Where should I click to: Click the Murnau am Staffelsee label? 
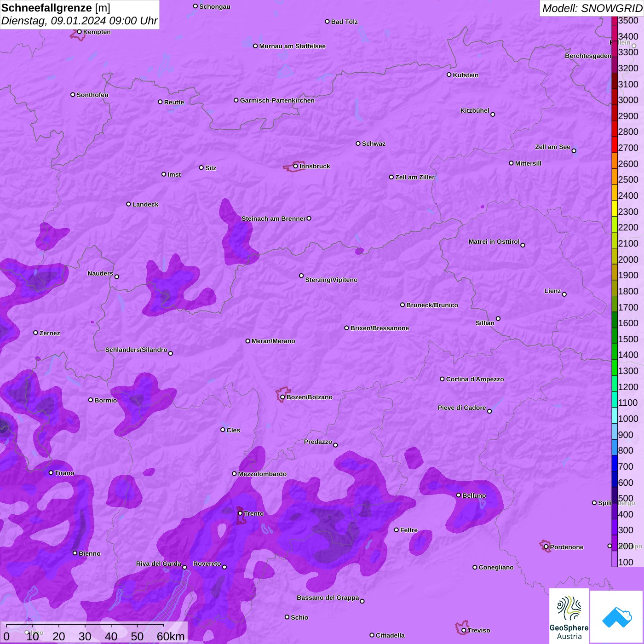[x=293, y=46]
